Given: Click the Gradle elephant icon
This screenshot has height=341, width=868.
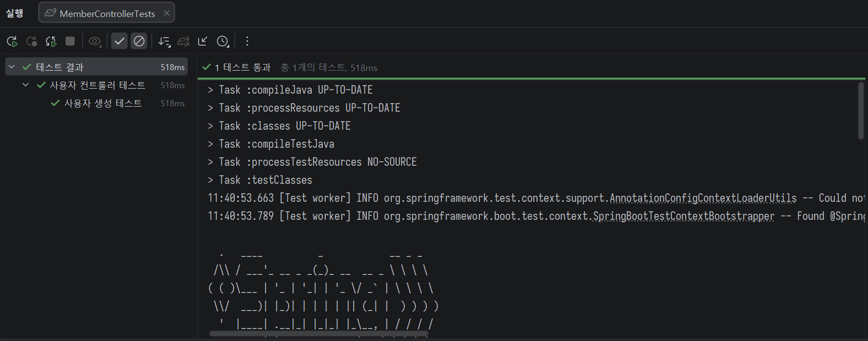Looking at the screenshot, I should pos(184,41).
